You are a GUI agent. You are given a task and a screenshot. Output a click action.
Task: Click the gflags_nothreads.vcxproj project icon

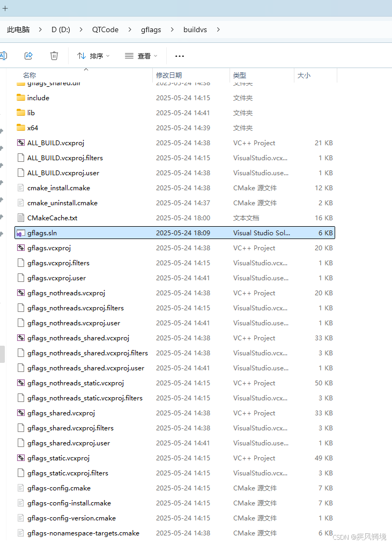click(21, 293)
